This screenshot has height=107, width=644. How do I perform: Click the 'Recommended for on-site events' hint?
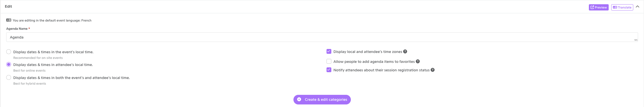[38, 58]
